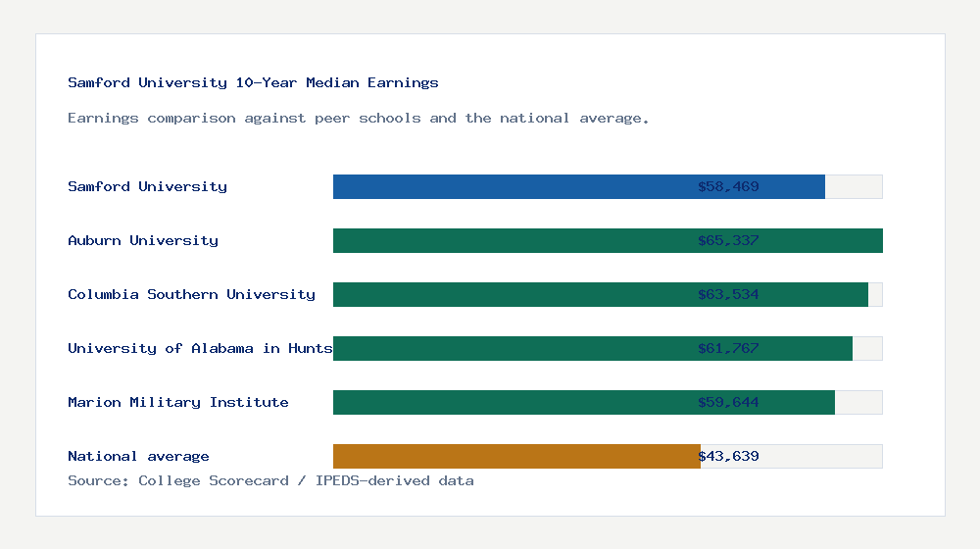
Task: Click the subtitle about earnings comparison
Action: click(x=358, y=119)
